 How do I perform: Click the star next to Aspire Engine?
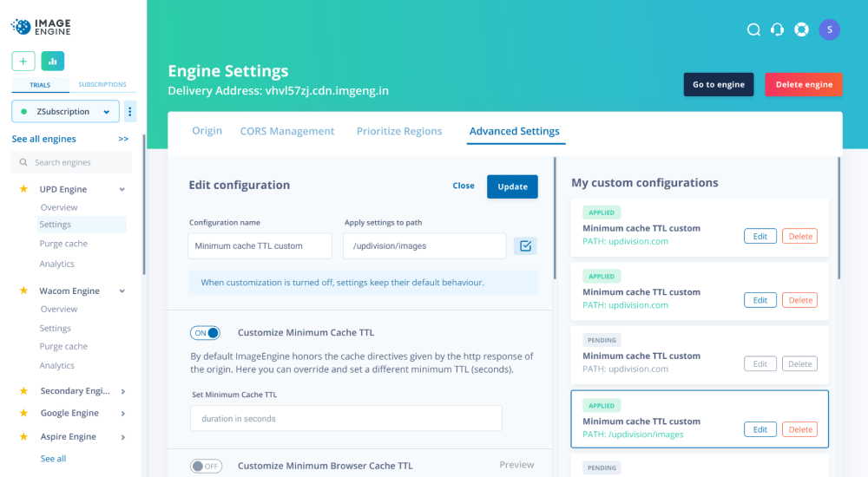point(23,436)
